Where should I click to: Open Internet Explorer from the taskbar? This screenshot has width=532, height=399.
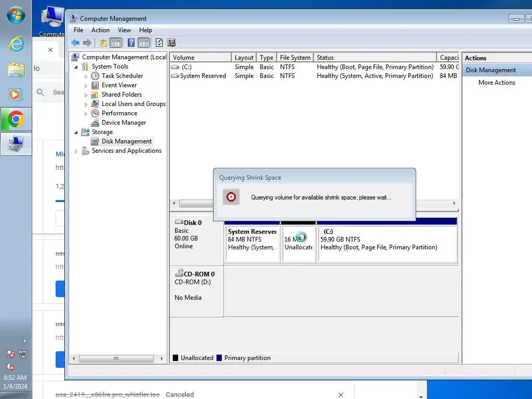[16, 44]
